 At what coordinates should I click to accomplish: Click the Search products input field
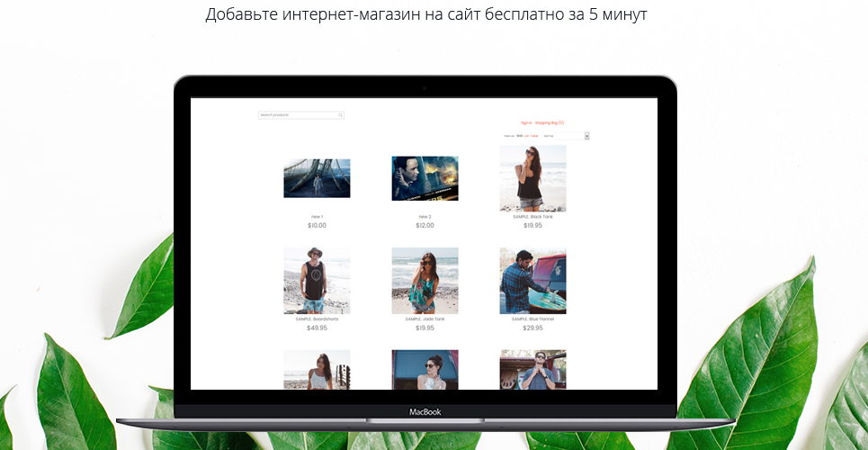tap(301, 115)
